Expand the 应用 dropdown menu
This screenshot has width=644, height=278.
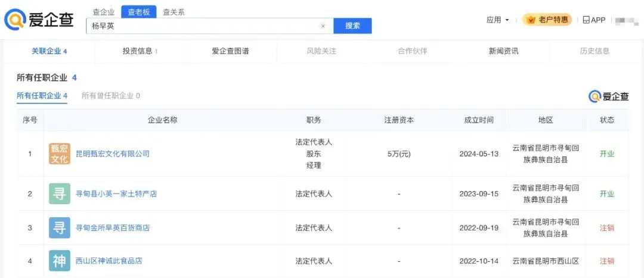click(x=497, y=20)
